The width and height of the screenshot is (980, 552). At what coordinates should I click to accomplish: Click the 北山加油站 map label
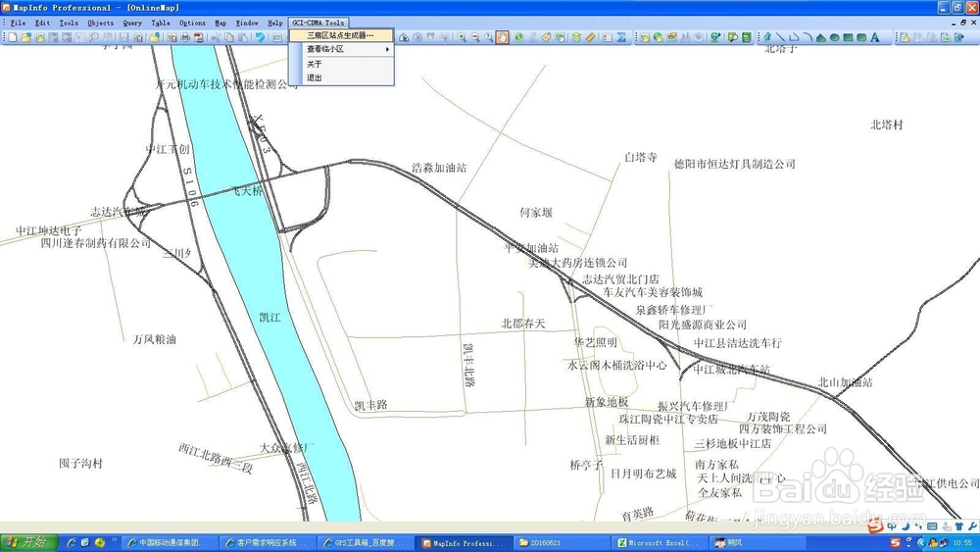[x=846, y=382]
